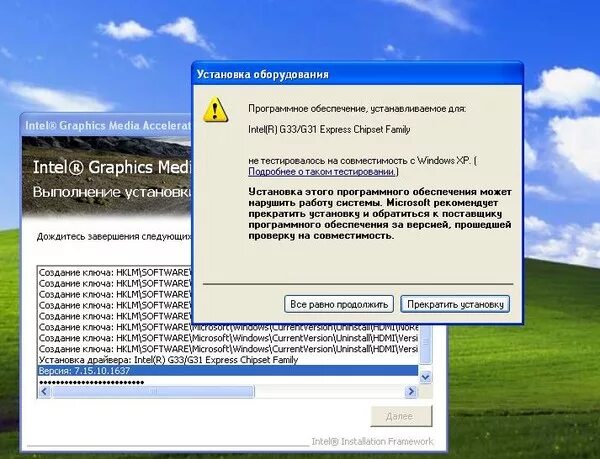Select the 'Установка драйвера: Intel(R) G33/G31' log row
Viewport: 600px width, 459px height.
click(x=228, y=360)
